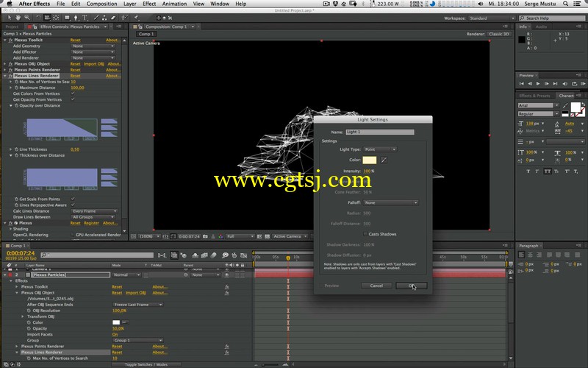Confirm Light Settings with OK button
The width and height of the screenshot is (588, 368).
point(412,286)
